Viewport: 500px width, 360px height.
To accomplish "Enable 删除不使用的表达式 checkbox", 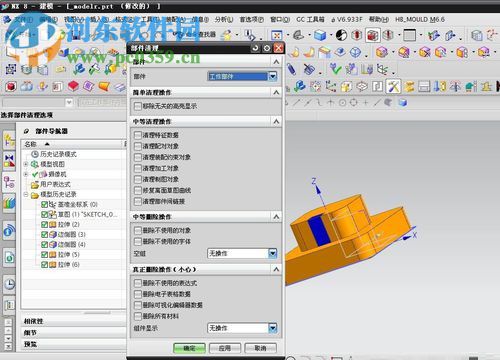I will (137, 283).
